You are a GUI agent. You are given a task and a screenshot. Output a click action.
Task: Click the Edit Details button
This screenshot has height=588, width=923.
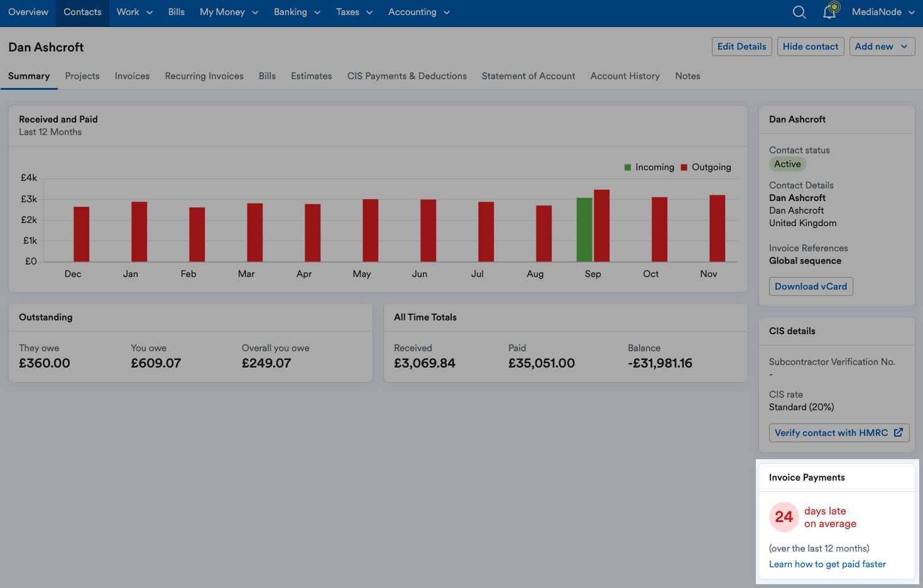[x=741, y=46]
